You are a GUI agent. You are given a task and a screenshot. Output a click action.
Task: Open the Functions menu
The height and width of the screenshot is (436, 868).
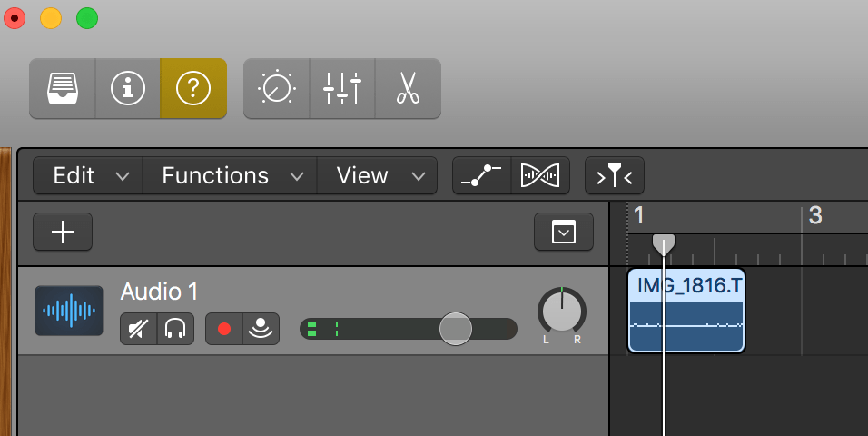pos(229,175)
